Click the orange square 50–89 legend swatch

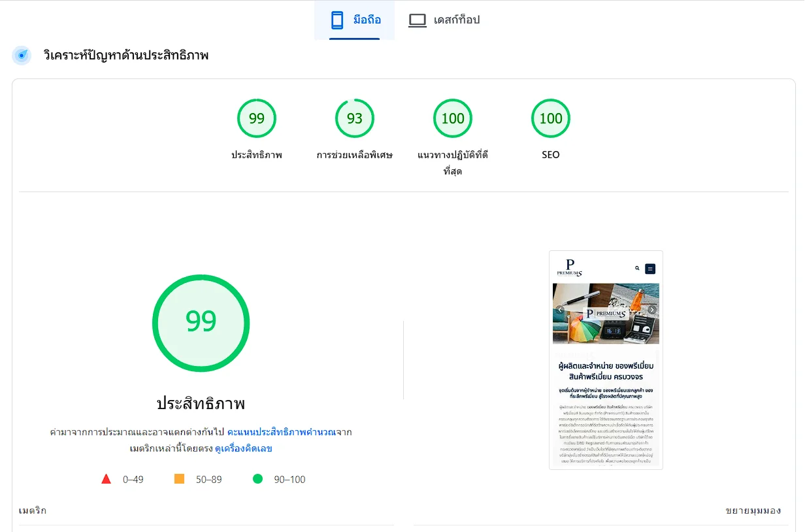coord(179,479)
